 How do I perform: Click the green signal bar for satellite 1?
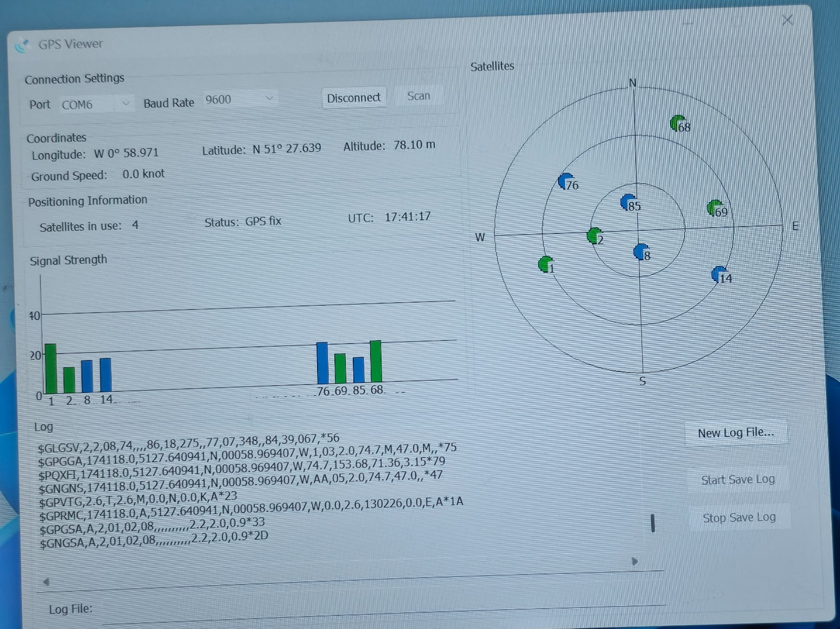pyautogui.click(x=50, y=368)
